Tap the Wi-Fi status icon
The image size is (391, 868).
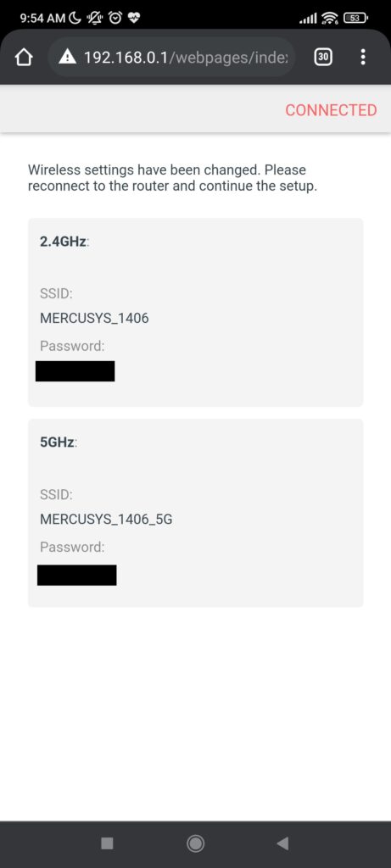[330, 19]
